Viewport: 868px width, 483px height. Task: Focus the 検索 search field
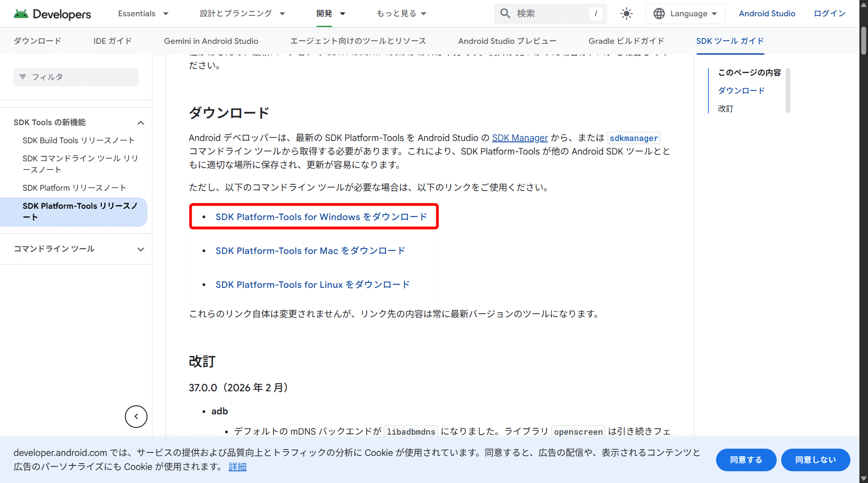550,14
